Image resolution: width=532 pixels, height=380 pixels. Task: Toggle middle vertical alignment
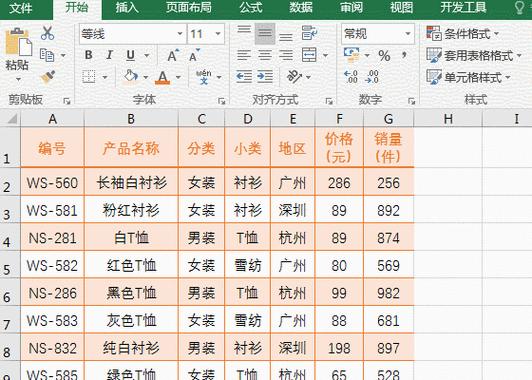click(x=265, y=34)
